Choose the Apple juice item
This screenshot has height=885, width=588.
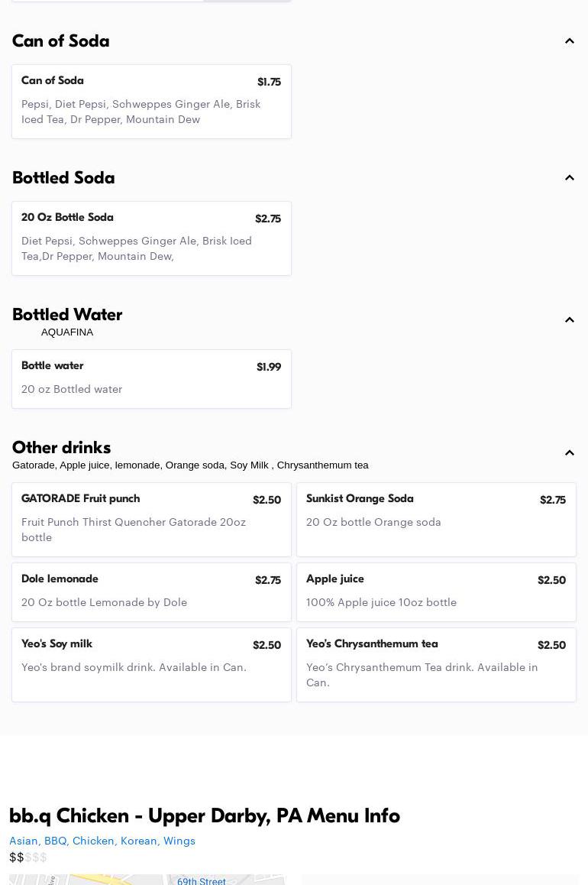pos(436,592)
